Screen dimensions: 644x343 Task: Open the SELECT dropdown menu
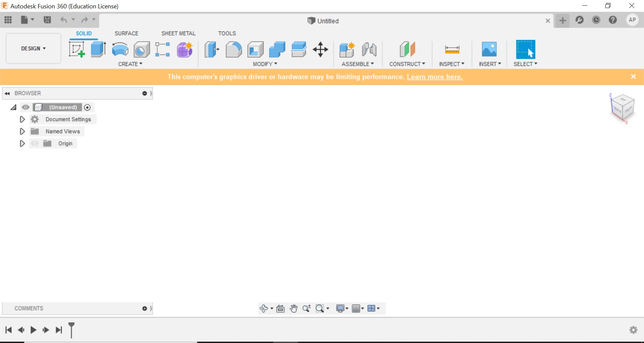(525, 64)
